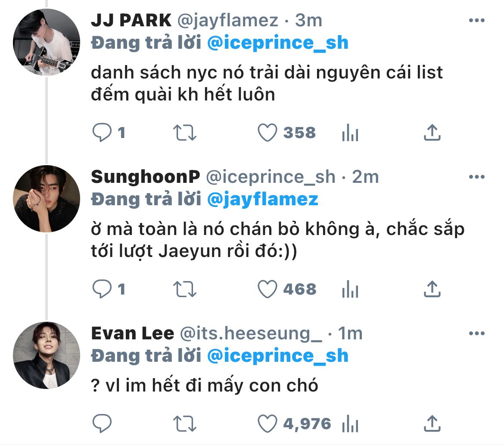Like SunghoonP's tweet with 468 likes

[267, 289]
